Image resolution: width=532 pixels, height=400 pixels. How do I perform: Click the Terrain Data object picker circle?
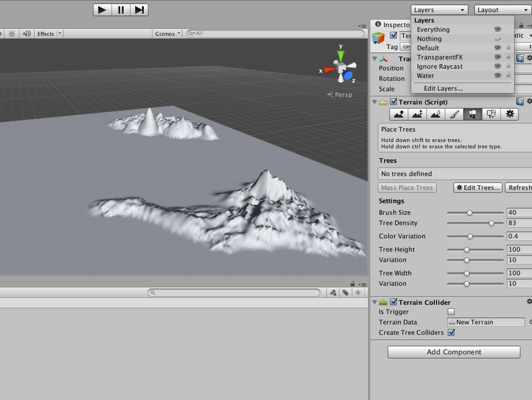pyautogui.click(x=530, y=322)
